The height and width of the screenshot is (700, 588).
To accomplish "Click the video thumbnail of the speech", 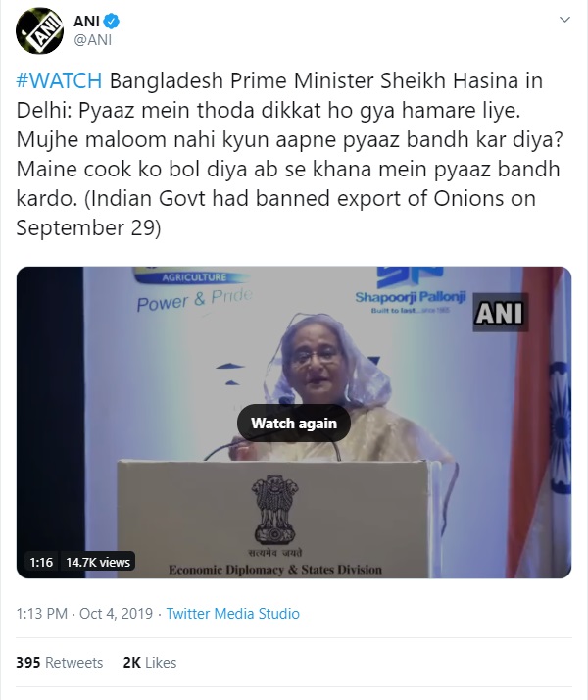I will tap(294, 423).
